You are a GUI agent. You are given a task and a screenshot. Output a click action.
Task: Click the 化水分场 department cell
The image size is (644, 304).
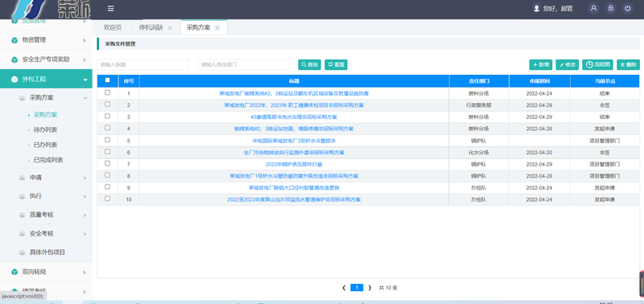(x=479, y=153)
